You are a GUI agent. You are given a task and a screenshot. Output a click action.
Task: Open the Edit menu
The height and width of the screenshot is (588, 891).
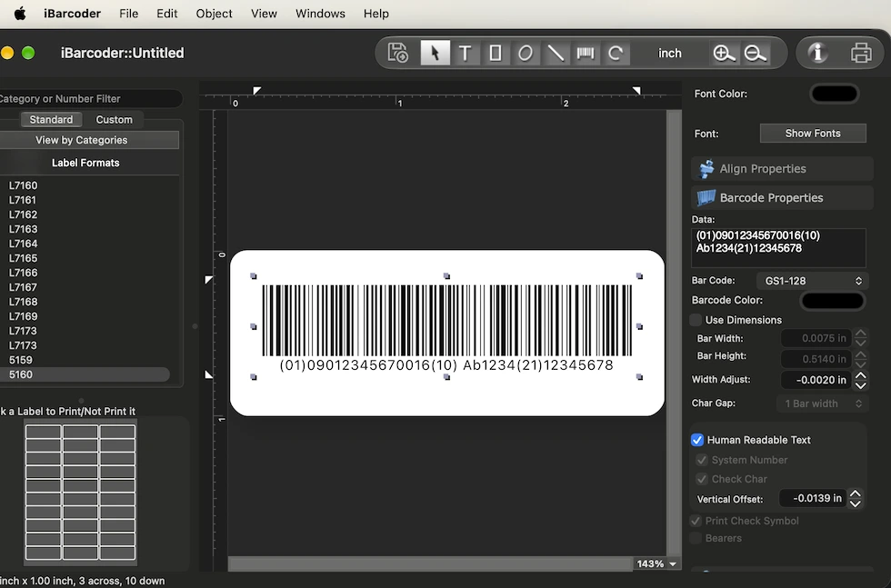(167, 14)
